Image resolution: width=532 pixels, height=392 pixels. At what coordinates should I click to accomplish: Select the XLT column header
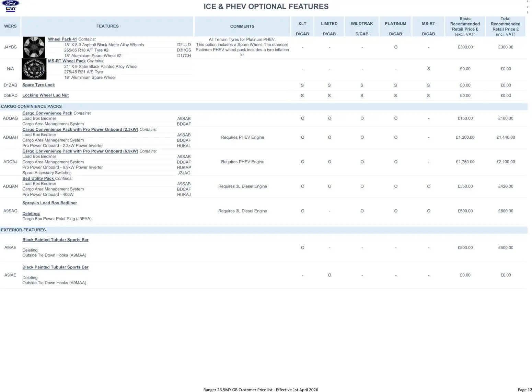[302, 26]
